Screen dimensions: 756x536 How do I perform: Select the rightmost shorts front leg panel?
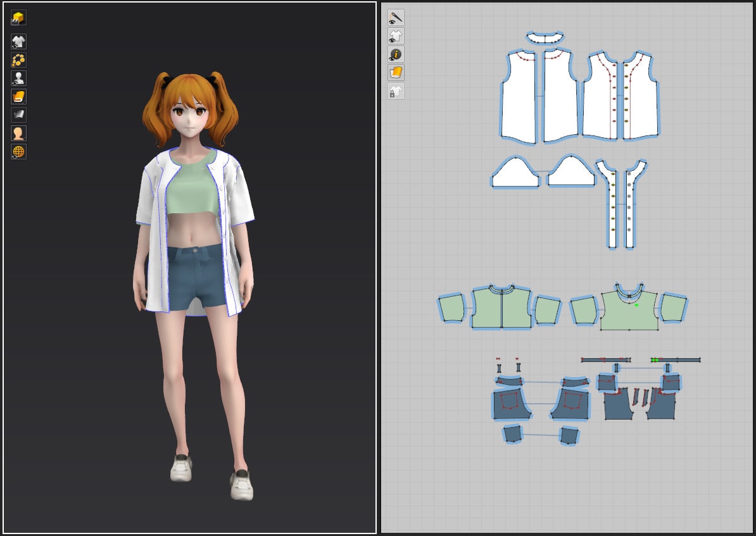tap(661, 405)
